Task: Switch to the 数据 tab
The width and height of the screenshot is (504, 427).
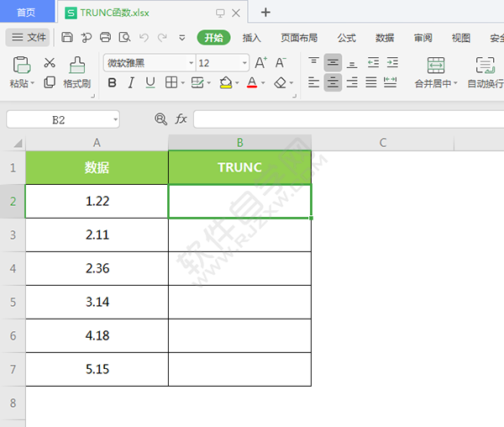Action: [385, 38]
